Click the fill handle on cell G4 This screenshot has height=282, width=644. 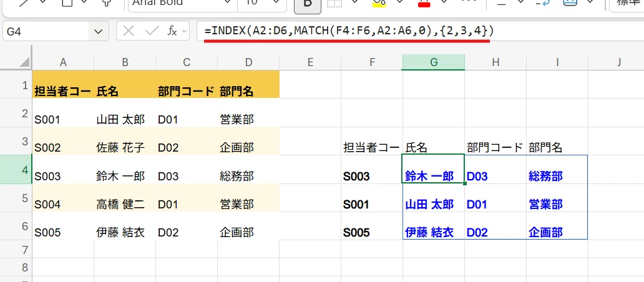(464, 183)
